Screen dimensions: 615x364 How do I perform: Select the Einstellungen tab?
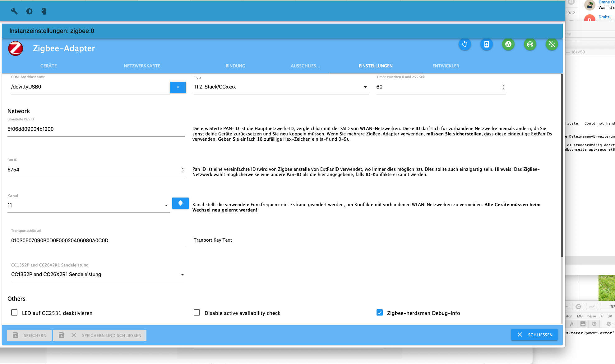pos(376,66)
